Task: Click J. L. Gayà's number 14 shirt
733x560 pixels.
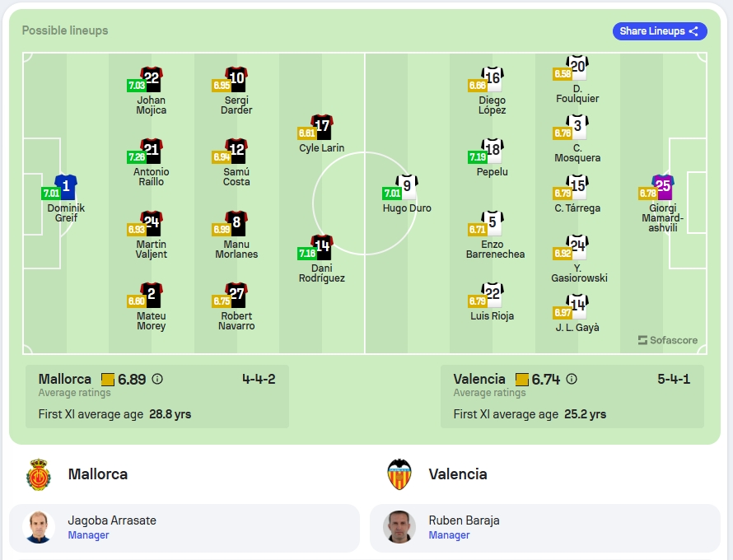Action: click(577, 306)
